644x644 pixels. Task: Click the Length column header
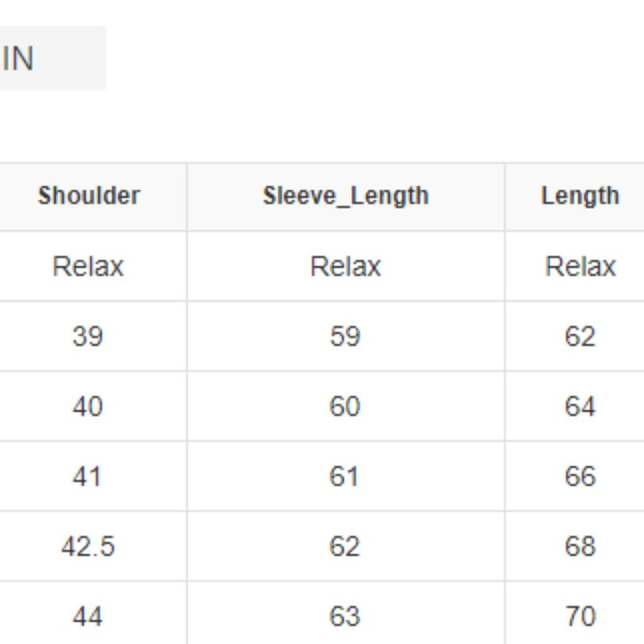(x=580, y=196)
